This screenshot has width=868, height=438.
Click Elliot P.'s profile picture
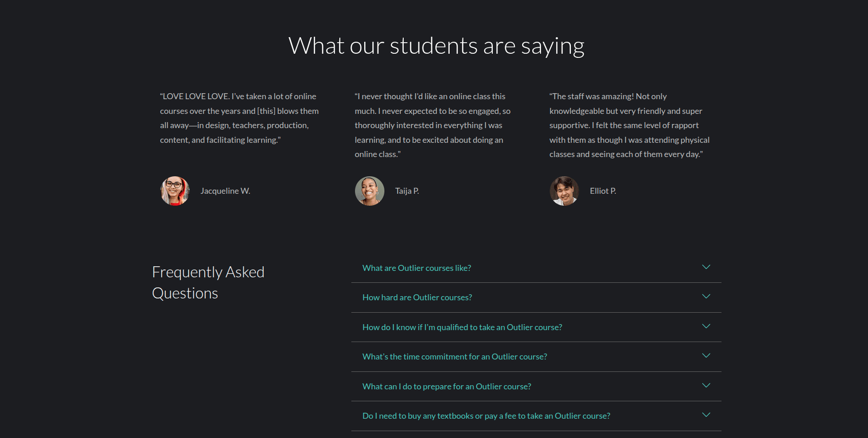(x=564, y=191)
